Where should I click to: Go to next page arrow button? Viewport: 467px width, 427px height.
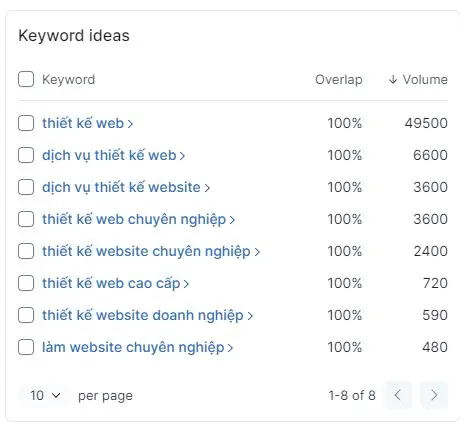tap(434, 395)
